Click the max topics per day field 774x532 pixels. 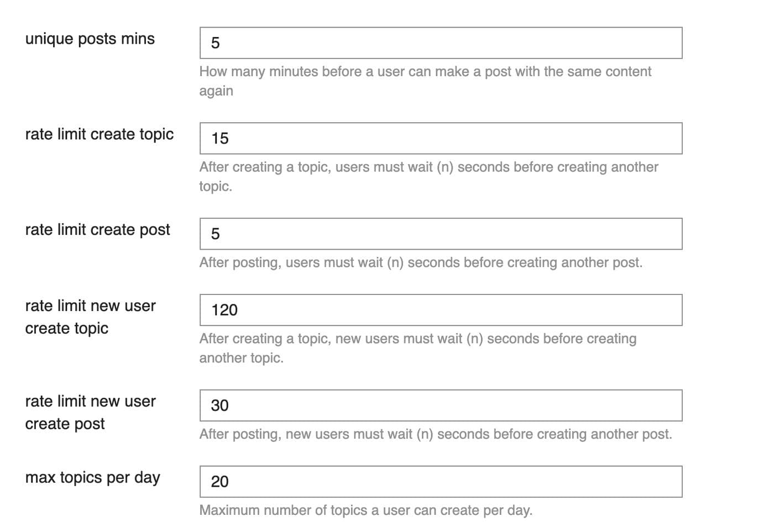pyautogui.click(x=441, y=482)
